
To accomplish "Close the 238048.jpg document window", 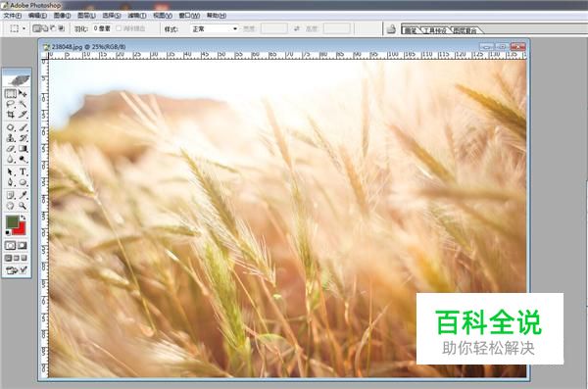I will tap(517, 46).
